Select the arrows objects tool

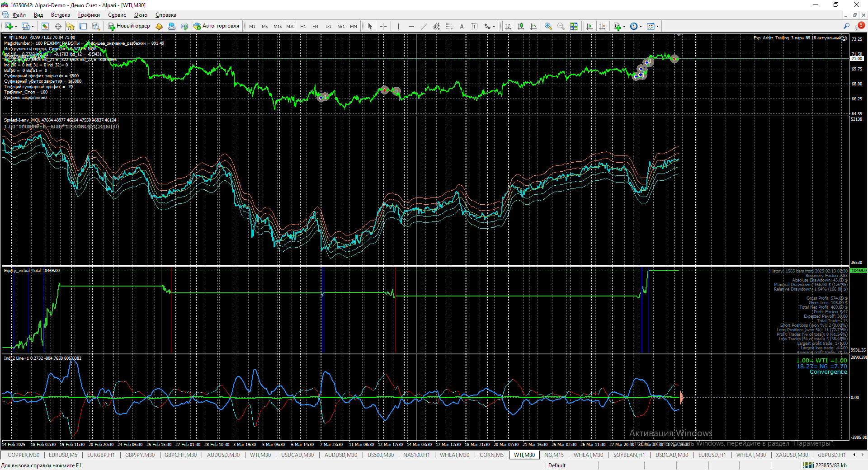click(487, 26)
